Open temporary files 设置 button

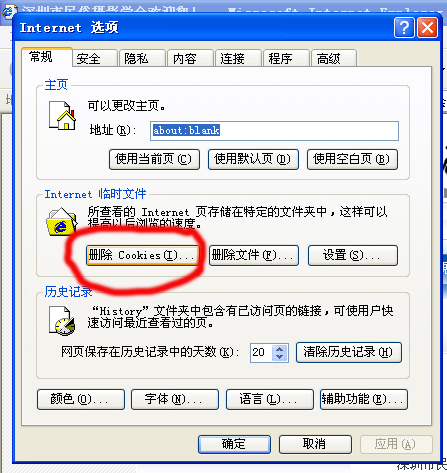353,256
